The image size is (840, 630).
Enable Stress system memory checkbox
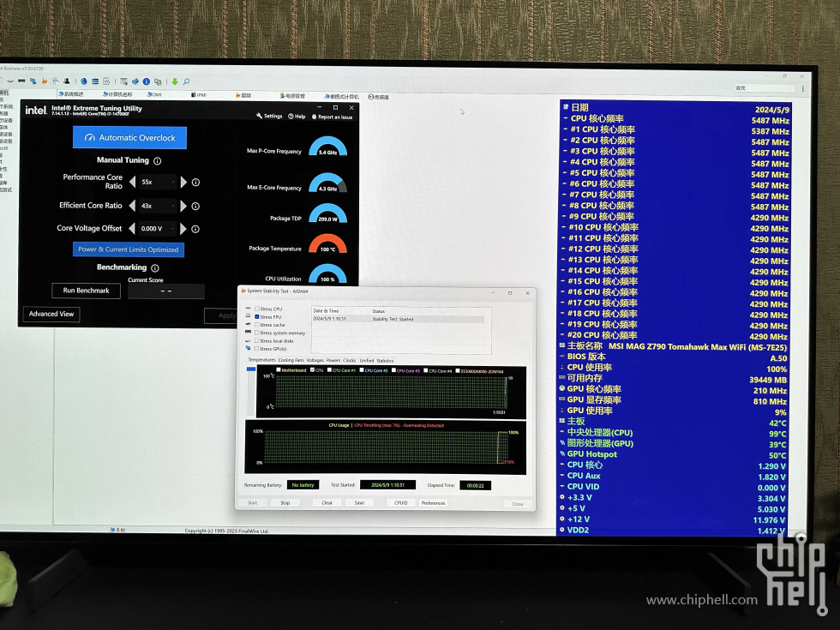257,333
